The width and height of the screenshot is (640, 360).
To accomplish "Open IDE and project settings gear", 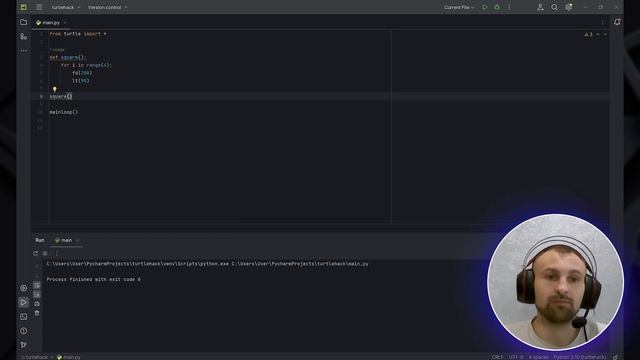I will (569, 7).
